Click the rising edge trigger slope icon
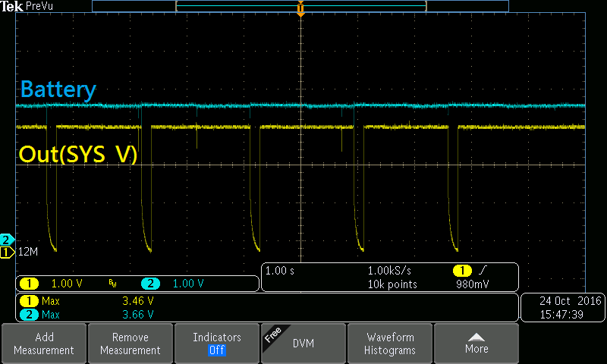 point(483,270)
